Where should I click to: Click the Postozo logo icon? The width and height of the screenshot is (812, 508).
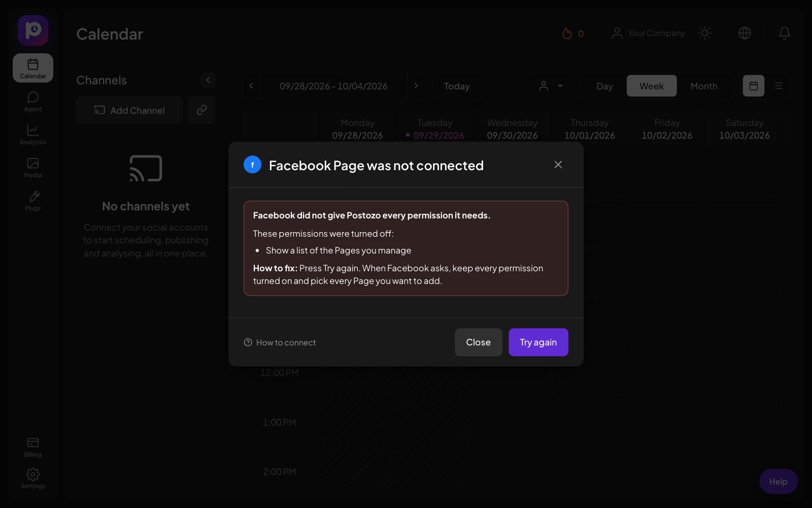pyautogui.click(x=33, y=30)
